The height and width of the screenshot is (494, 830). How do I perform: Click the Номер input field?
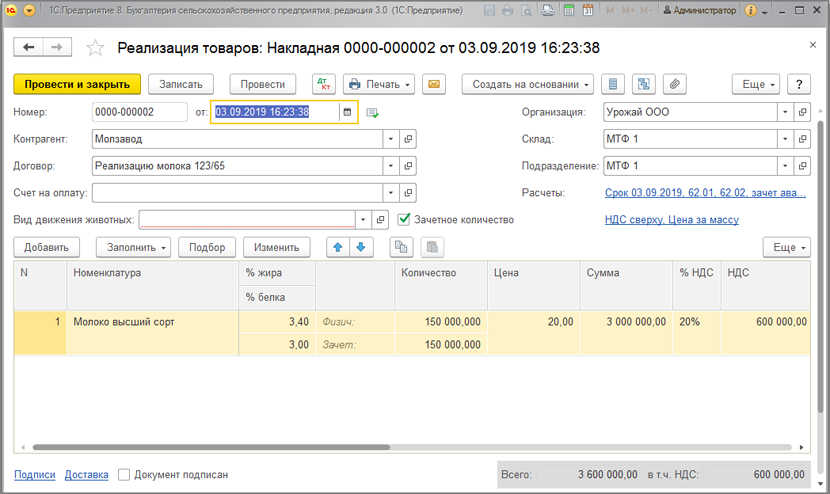140,112
